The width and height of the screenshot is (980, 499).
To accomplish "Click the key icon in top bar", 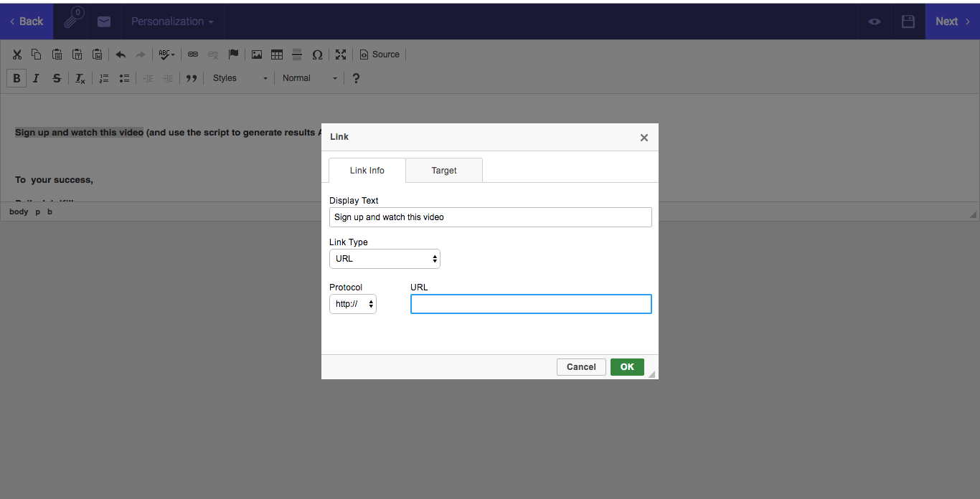I will point(71,21).
